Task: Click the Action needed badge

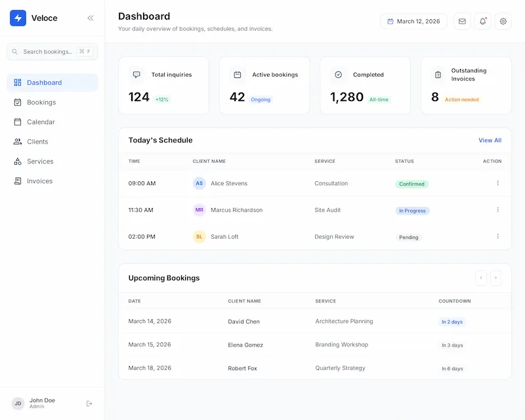Action: point(462,100)
